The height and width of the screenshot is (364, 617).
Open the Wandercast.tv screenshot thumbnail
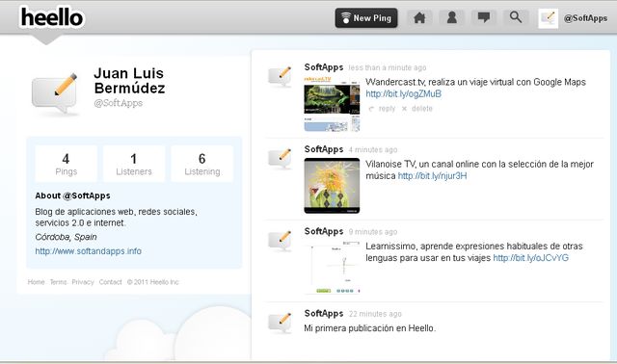pos(332,104)
